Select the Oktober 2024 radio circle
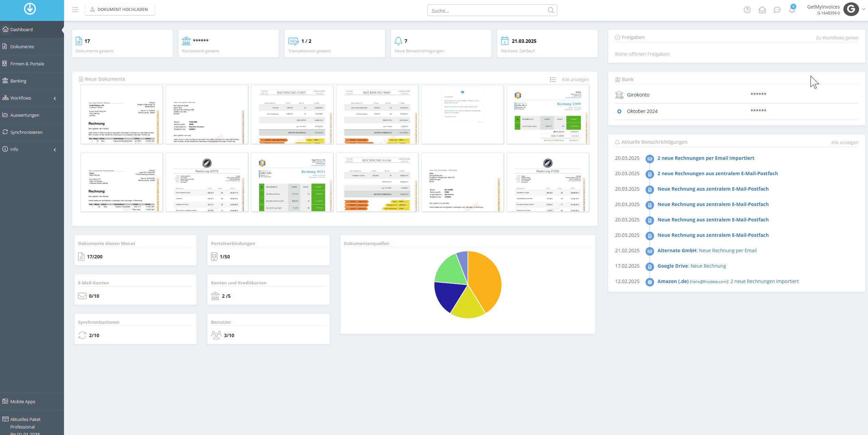Image resolution: width=868 pixels, height=435 pixels. [619, 111]
